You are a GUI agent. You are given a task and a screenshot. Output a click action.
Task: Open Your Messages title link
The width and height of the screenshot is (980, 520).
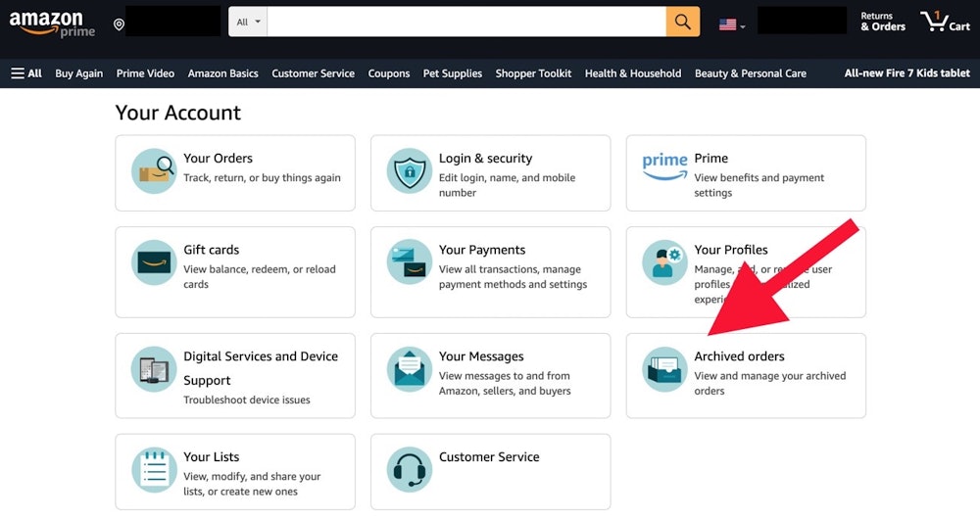tap(481, 356)
